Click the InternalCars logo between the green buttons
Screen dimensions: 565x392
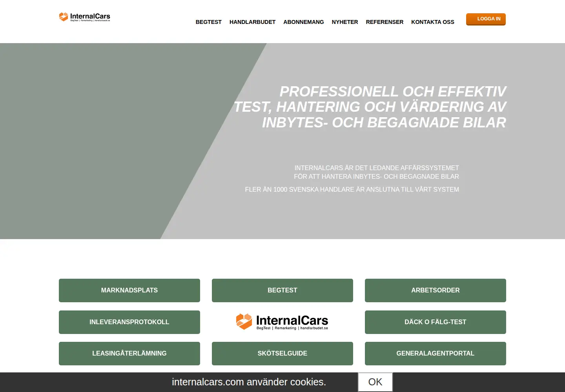click(x=282, y=322)
